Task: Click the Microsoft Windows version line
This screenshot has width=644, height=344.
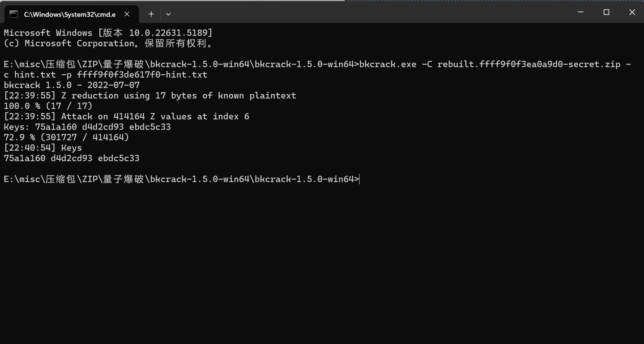Action: click(x=108, y=33)
